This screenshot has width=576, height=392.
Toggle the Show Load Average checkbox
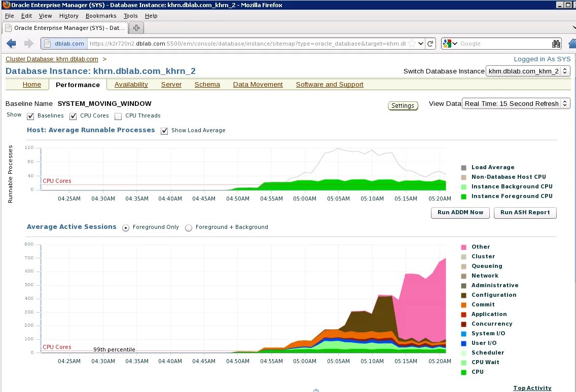click(164, 131)
